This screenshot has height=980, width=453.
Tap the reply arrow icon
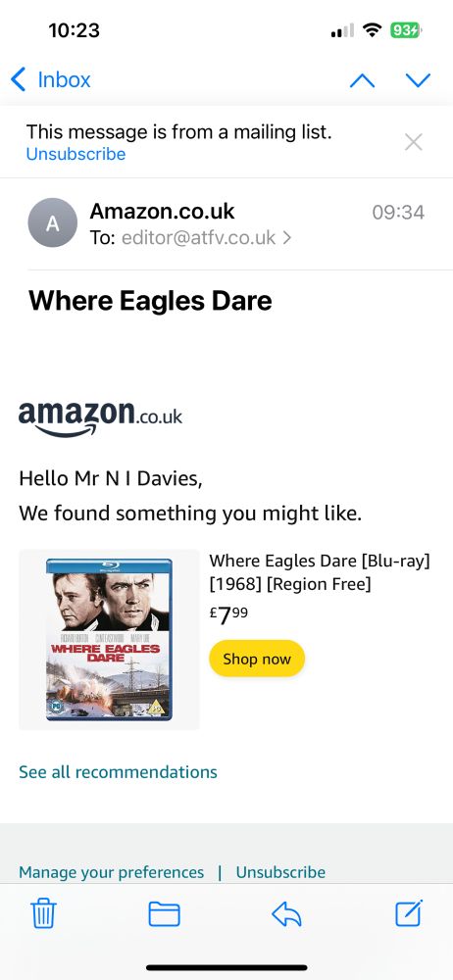tap(286, 915)
